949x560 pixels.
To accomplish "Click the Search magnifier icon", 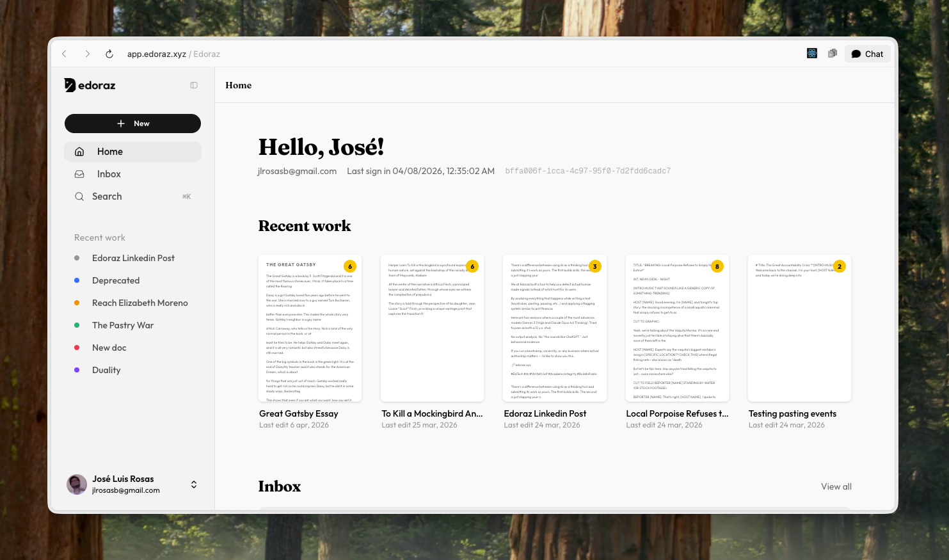I will (x=79, y=196).
